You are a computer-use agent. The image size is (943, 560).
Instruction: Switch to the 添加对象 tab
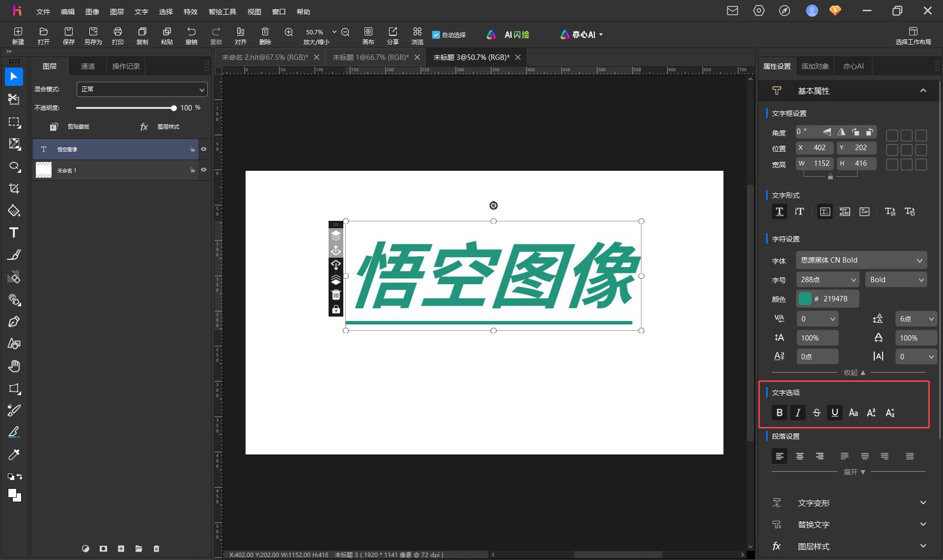815,66
